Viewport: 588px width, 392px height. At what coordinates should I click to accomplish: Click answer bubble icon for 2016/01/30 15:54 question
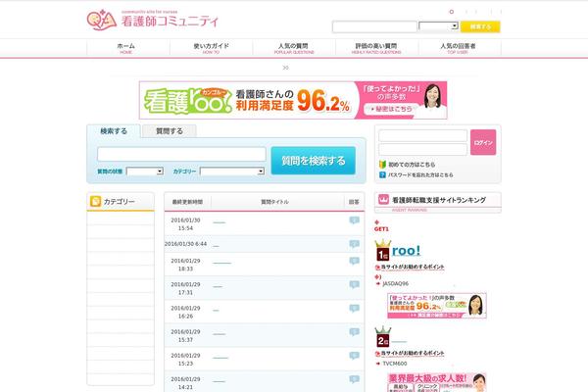(354, 220)
